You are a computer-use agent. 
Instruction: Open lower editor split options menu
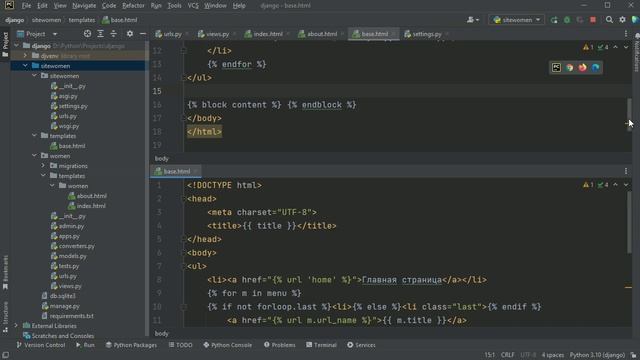626,171
